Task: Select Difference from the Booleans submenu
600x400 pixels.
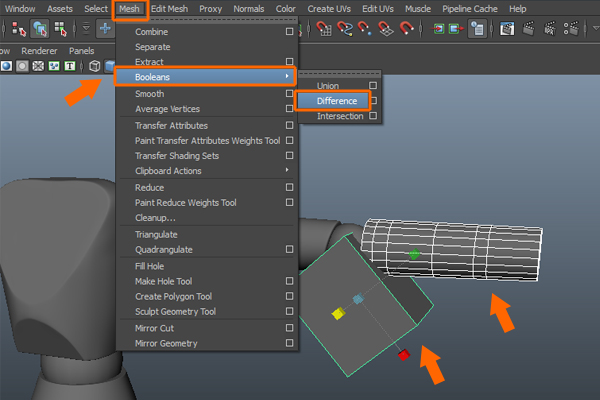Action: coord(335,101)
